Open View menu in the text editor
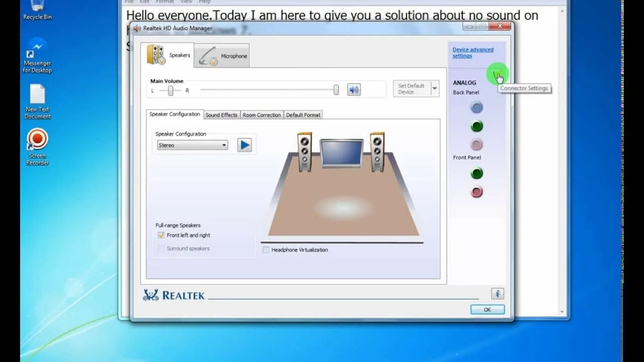Viewport: 644px width, 362px height. (186, 2)
